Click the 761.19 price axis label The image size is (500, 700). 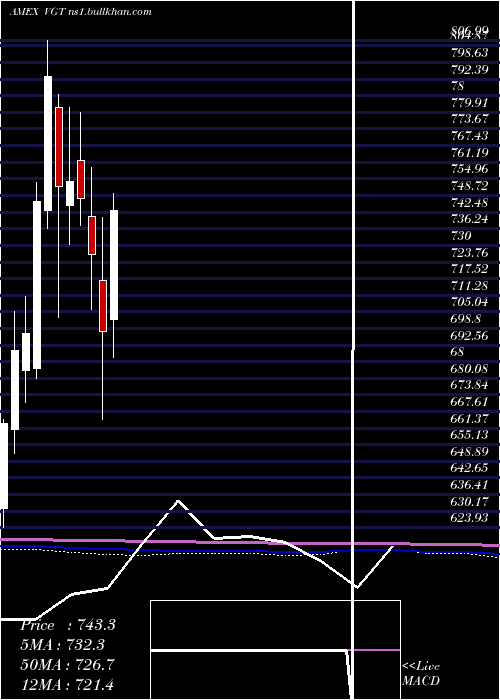(x=470, y=153)
